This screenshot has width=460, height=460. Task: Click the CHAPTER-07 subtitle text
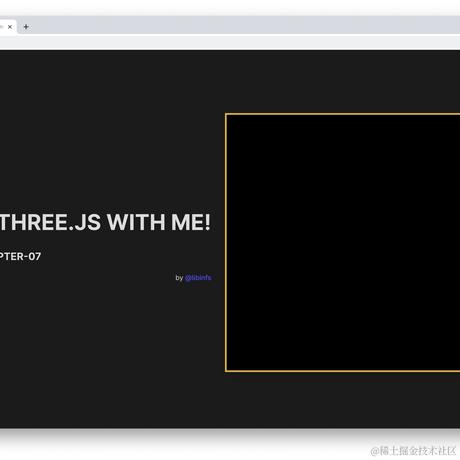tap(20, 256)
